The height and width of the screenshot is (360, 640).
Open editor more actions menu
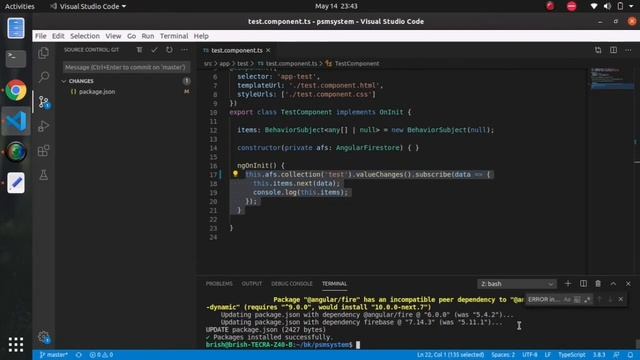click(x=628, y=50)
